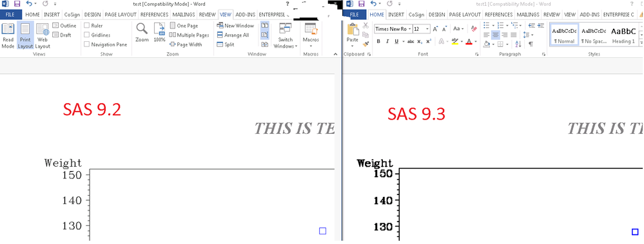Screen dimensions: 644x244
Task: Toggle Bold formatting
Action: click(x=378, y=41)
